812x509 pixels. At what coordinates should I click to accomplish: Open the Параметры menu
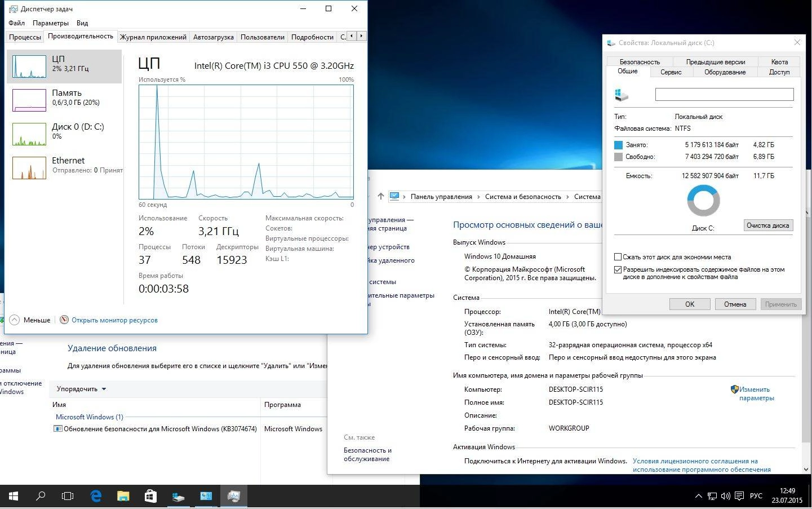[51, 23]
